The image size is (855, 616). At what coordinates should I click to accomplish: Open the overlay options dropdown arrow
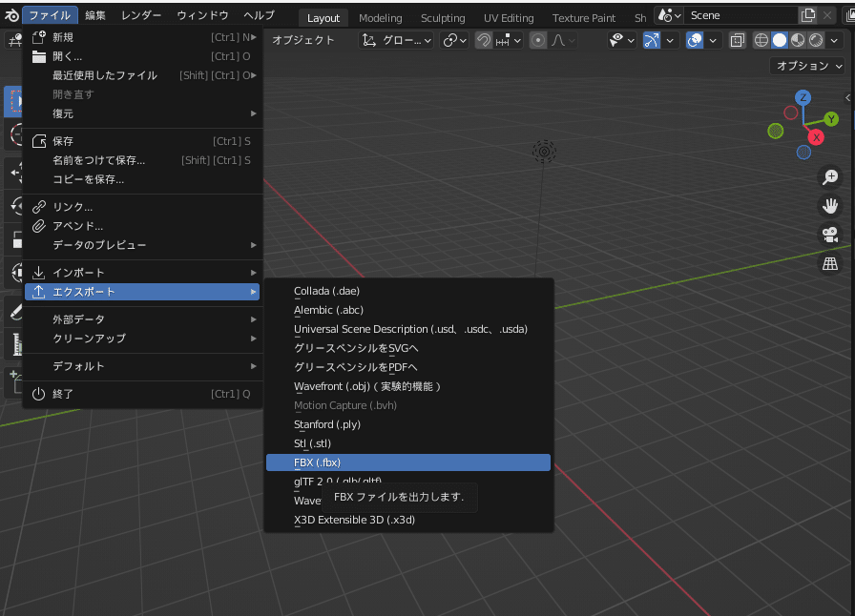713,40
